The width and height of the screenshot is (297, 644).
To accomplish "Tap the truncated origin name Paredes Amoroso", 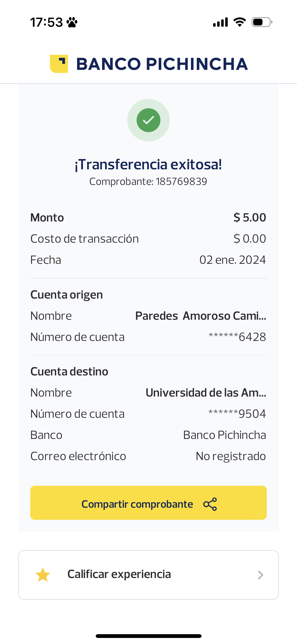I will click(x=201, y=316).
